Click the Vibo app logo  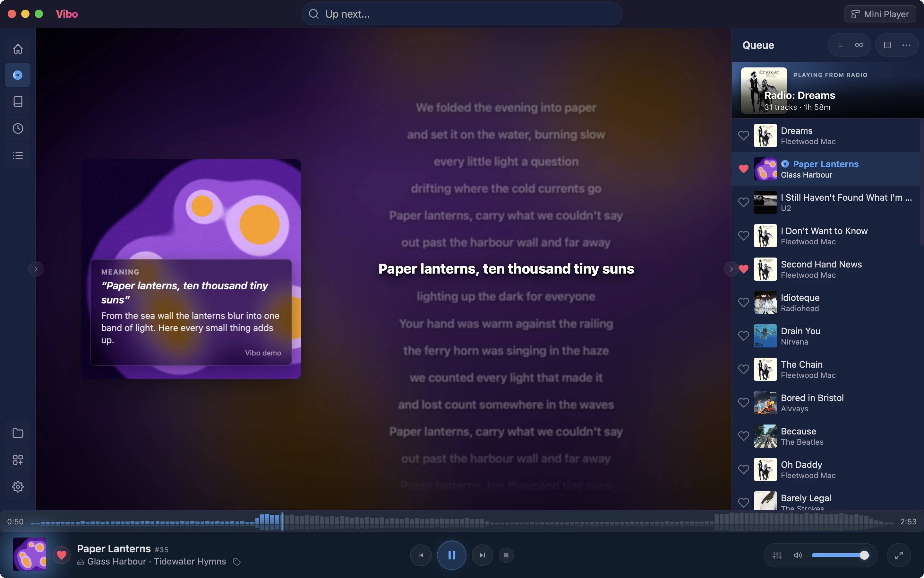(x=67, y=14)
